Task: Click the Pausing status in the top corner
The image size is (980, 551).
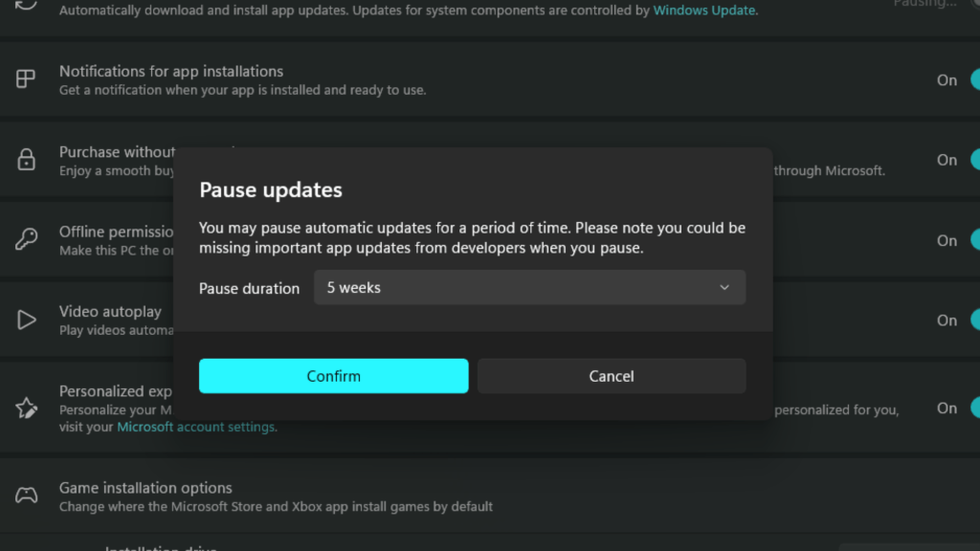Action: [925, 4]
